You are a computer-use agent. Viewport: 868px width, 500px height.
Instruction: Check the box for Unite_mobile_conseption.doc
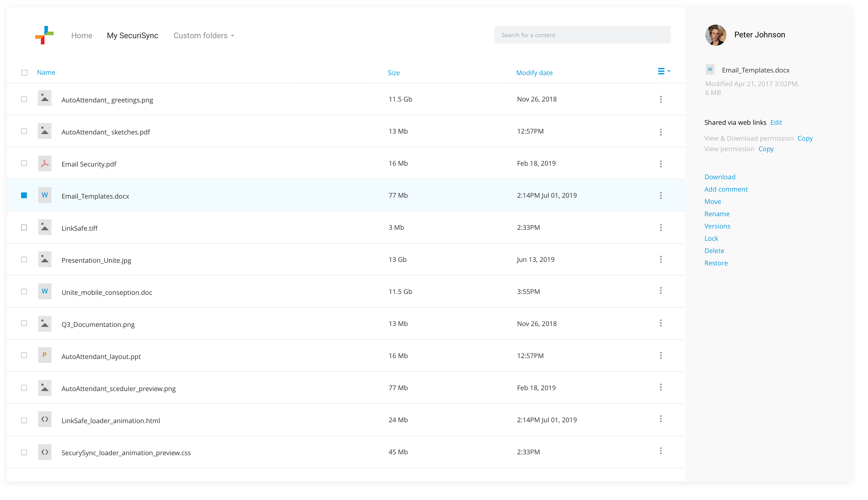coord(24,292)
